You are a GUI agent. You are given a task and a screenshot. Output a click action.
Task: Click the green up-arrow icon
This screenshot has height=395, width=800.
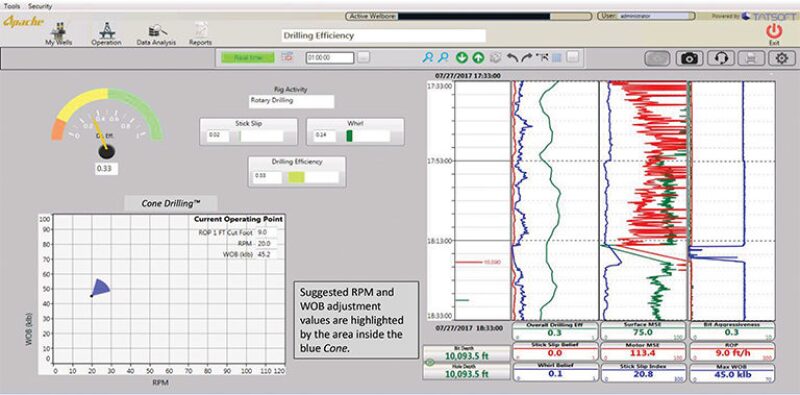(478, 58)
